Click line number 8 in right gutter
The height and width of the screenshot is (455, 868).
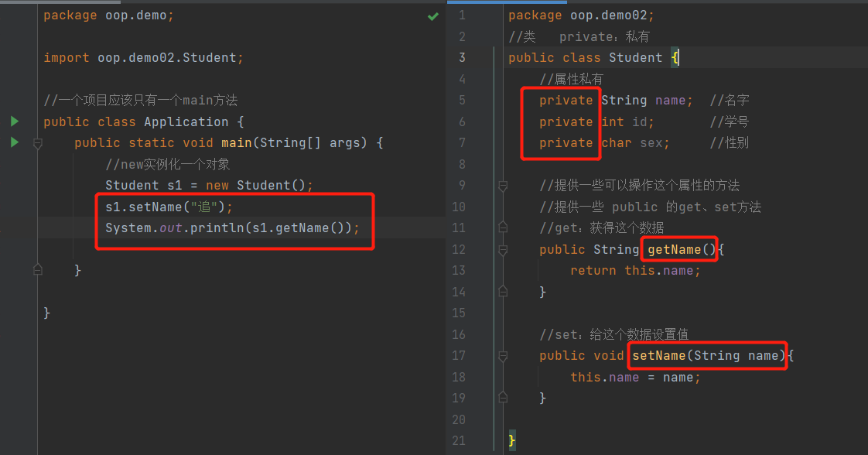coord(462,164)
